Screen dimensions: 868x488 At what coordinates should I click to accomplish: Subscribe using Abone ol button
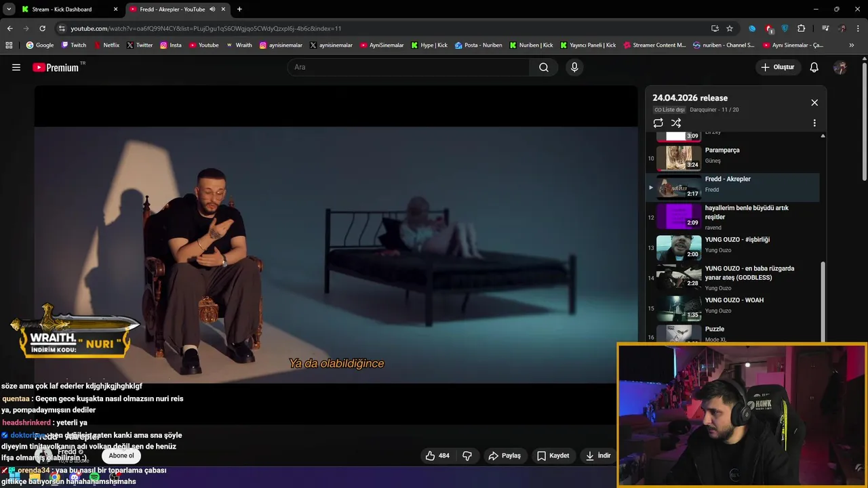[121, 455]
